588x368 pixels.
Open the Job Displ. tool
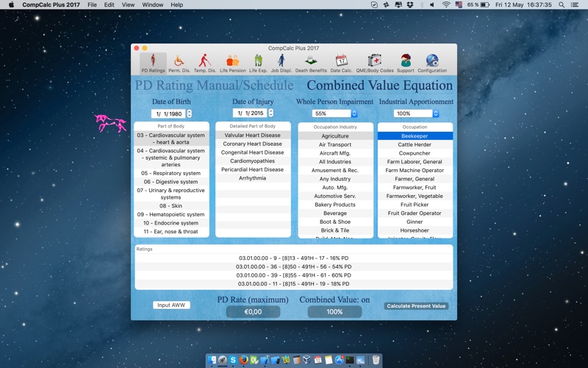coord(282,63)
